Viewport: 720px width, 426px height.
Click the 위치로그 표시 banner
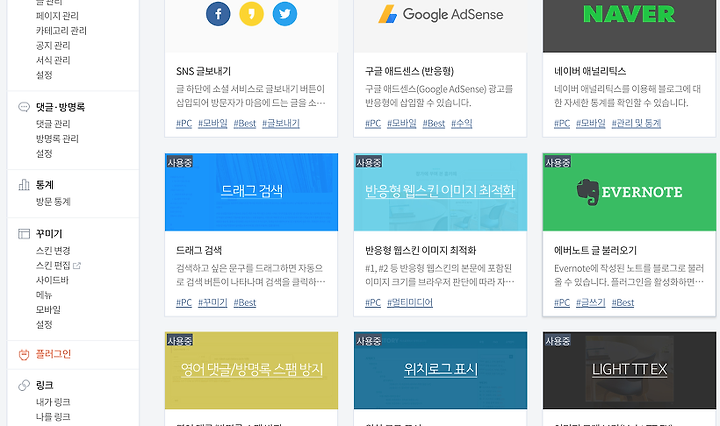[440, 370]
